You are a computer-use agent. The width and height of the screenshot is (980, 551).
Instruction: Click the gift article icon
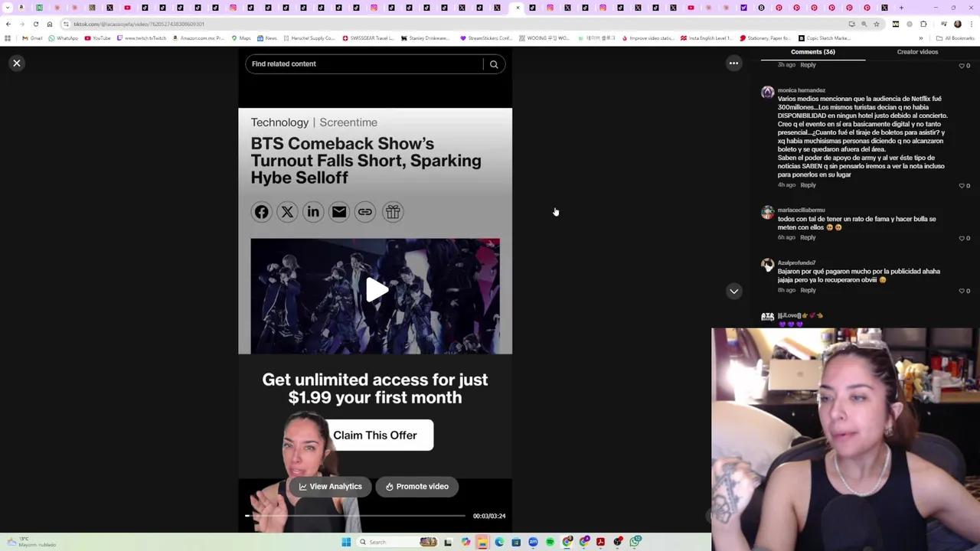tap(392, 212)
